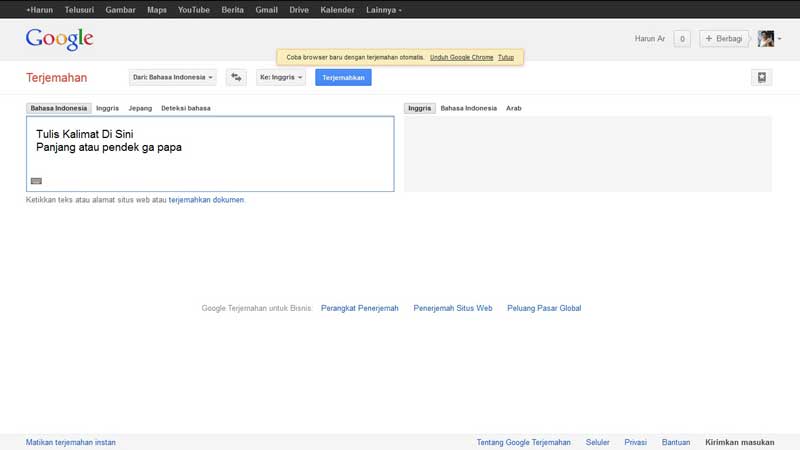Open the Ke: Inggris dropdown
Screen dimensions: 800x450
point(281,78)
